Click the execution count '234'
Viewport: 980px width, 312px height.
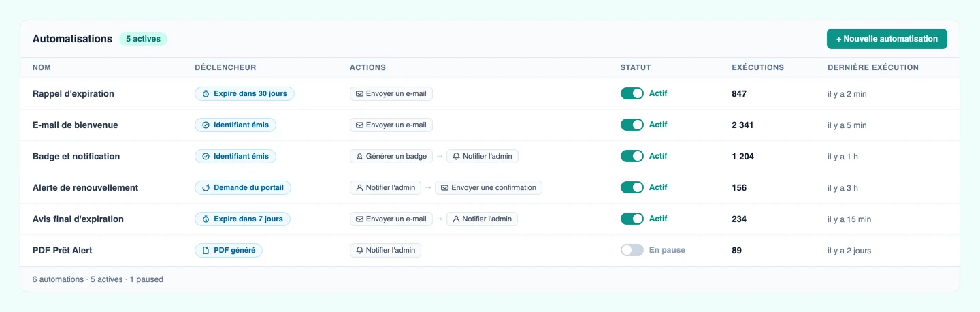click(739, 219)
